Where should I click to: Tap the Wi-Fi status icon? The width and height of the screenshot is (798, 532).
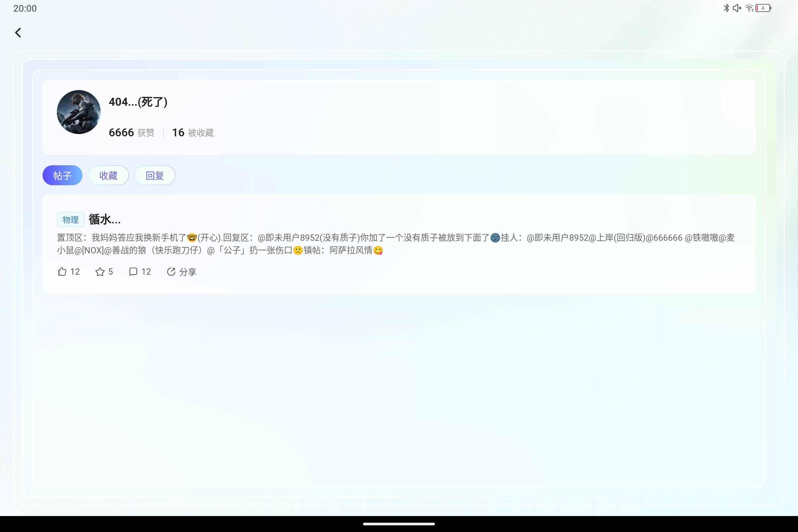pyautogui.click(x=749, y=8)
